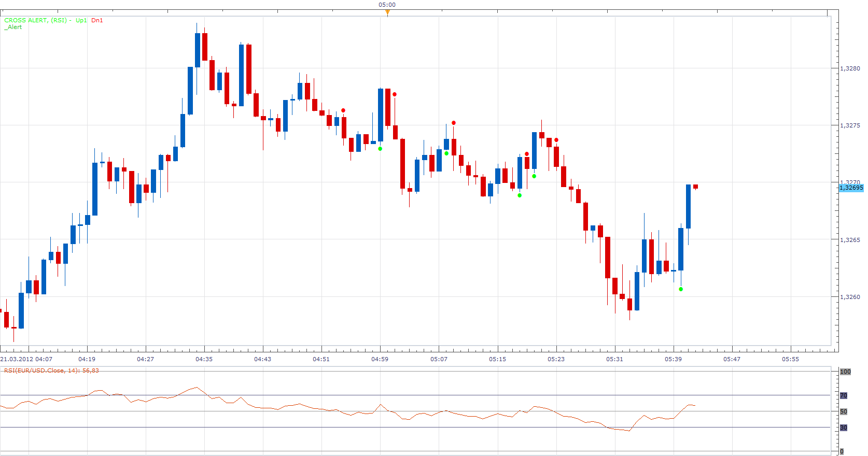Select the rightmost green Up signal dot
The width and height of the screenshot is (868, 456).
tap(681, 289)
